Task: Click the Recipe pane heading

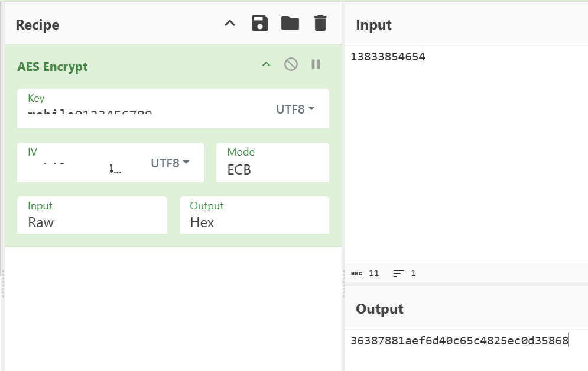Action: [x=37, y=25]
